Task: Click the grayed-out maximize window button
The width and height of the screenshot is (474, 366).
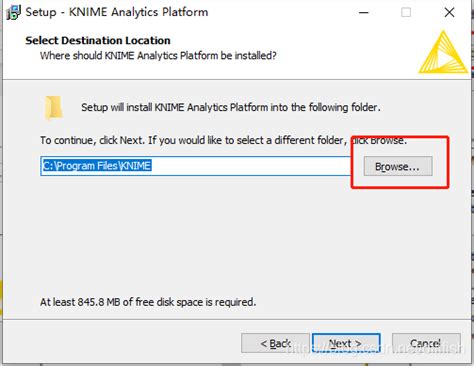Action: click(406, 13)
